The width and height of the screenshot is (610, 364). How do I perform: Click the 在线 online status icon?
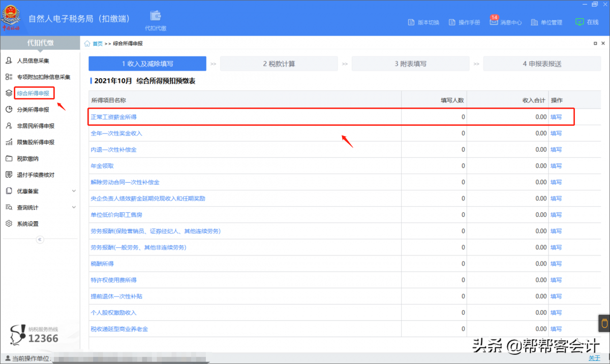click(579, 22)
